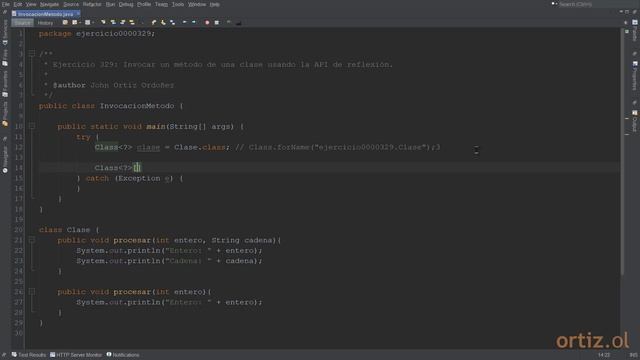Click the underlined 'clase' variable on line 12
This screenshot has height=360, width=640.
pyautogui.click(x=148, y=147)
